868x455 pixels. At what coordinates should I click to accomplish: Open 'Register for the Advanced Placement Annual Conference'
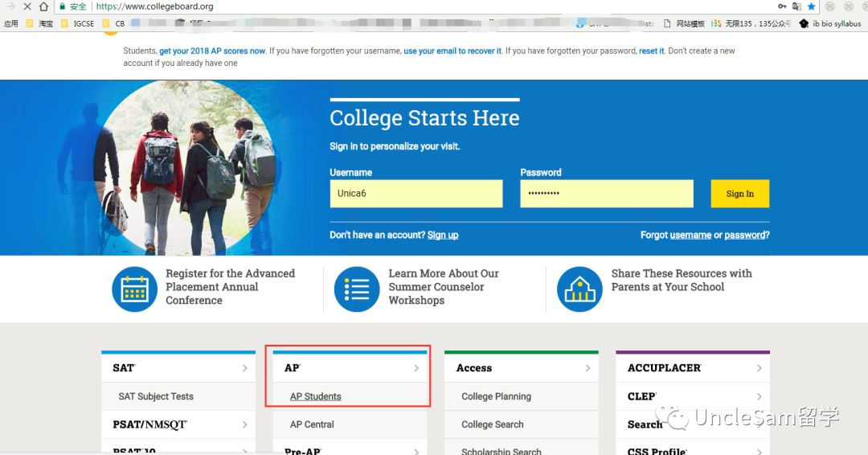coord(231,287)
